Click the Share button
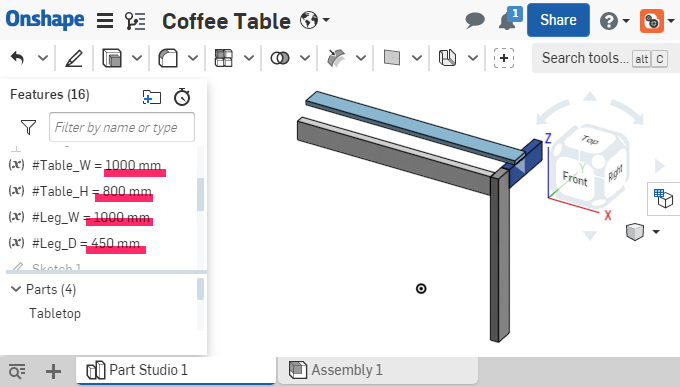The width and height of the screenshot is (680, 387). [558, 20]
